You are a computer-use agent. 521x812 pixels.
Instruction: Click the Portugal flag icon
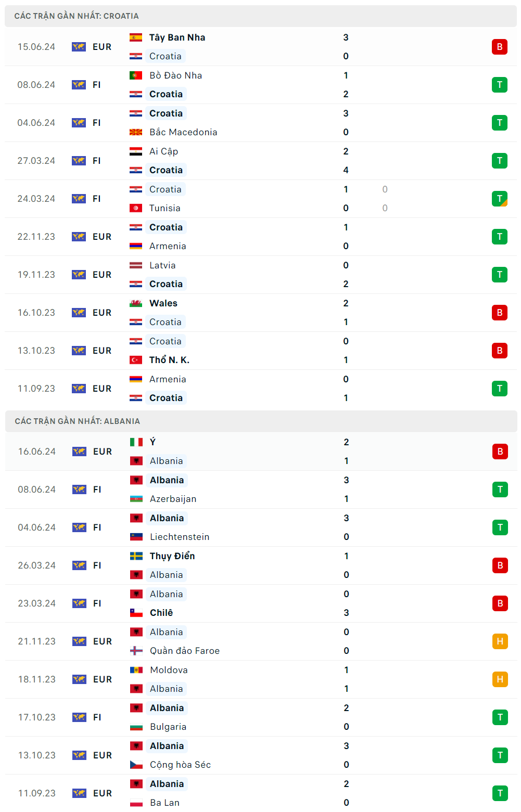(x=136, y=75)
